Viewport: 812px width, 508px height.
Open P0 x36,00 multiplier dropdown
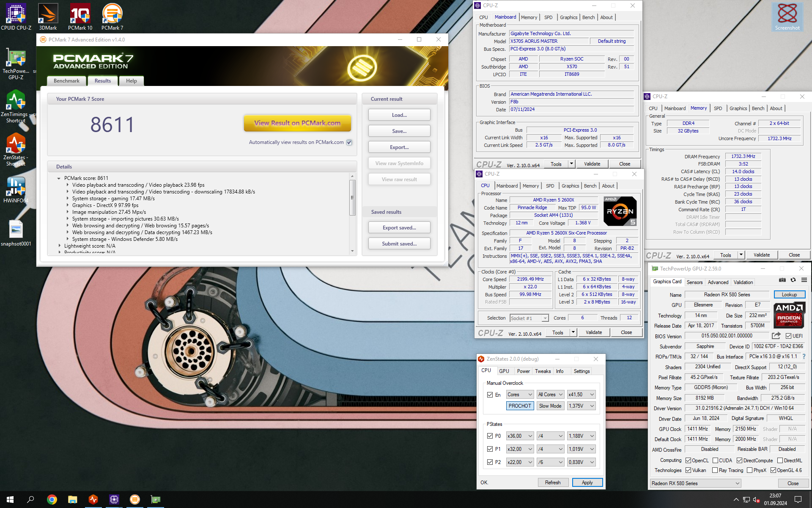click(x=520, y=436)
